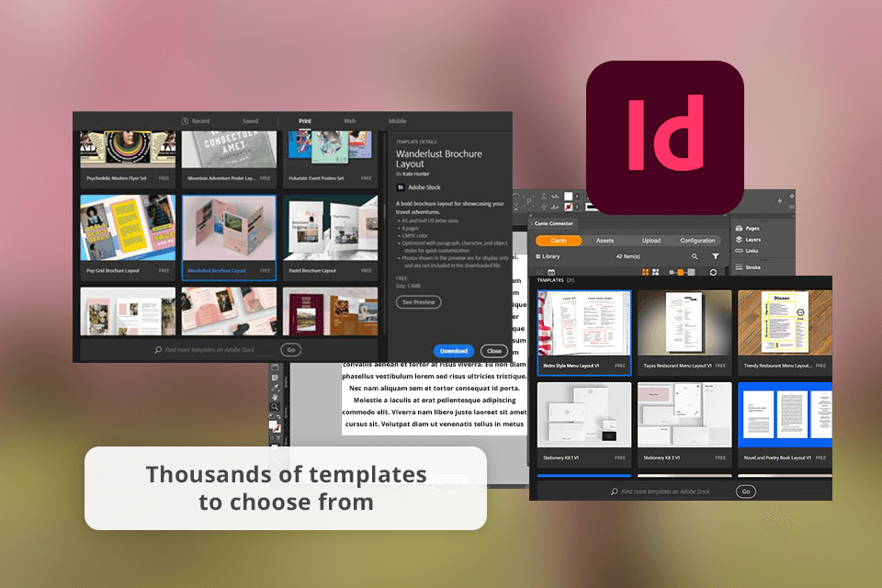The width and height of the screenshot is (882, 588).
Task: Open the Pages panel
Action: pyautogui.click(x=748, y=229)
